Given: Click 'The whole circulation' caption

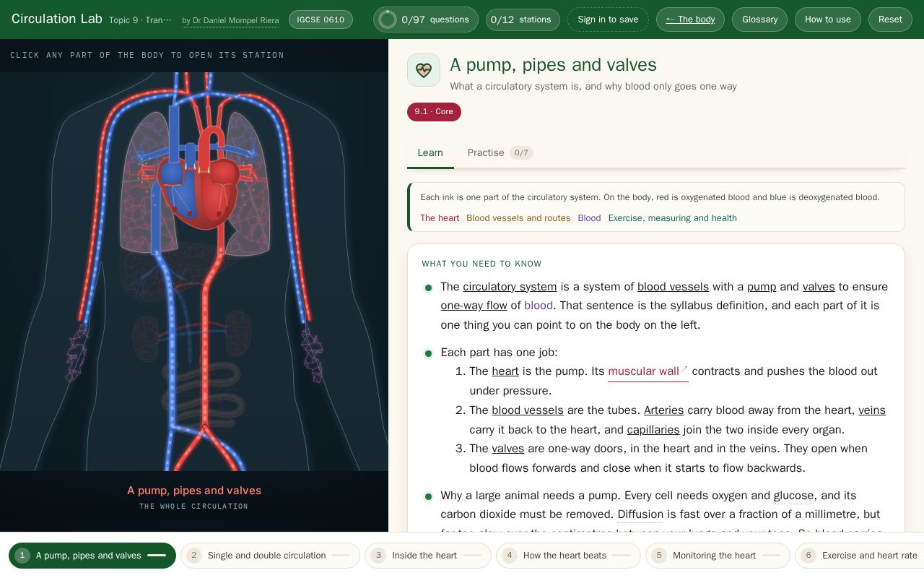Looking at the screenshot, I should coord(193,506).
